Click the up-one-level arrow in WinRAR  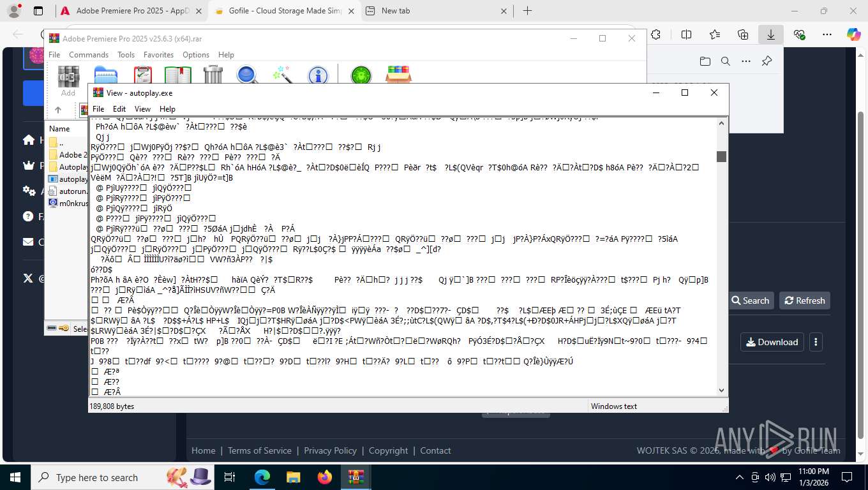click(x=58, y=110)
